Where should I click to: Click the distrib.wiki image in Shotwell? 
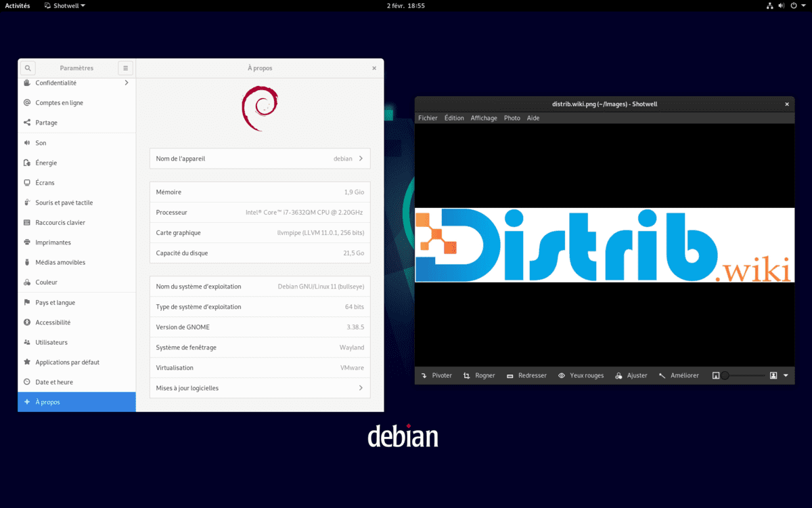pos(604,245)
